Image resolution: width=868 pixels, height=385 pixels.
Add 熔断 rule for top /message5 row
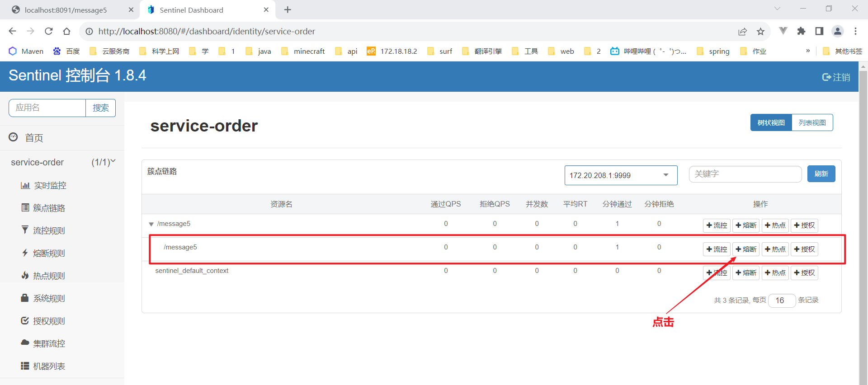(746, 225)
